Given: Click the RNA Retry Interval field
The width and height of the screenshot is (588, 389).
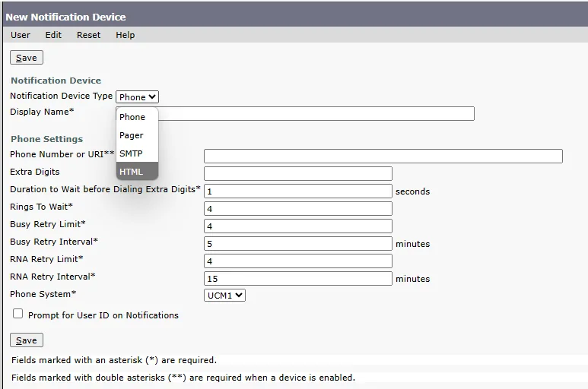Looking at the screenshot, I should [x=298, y=279].
